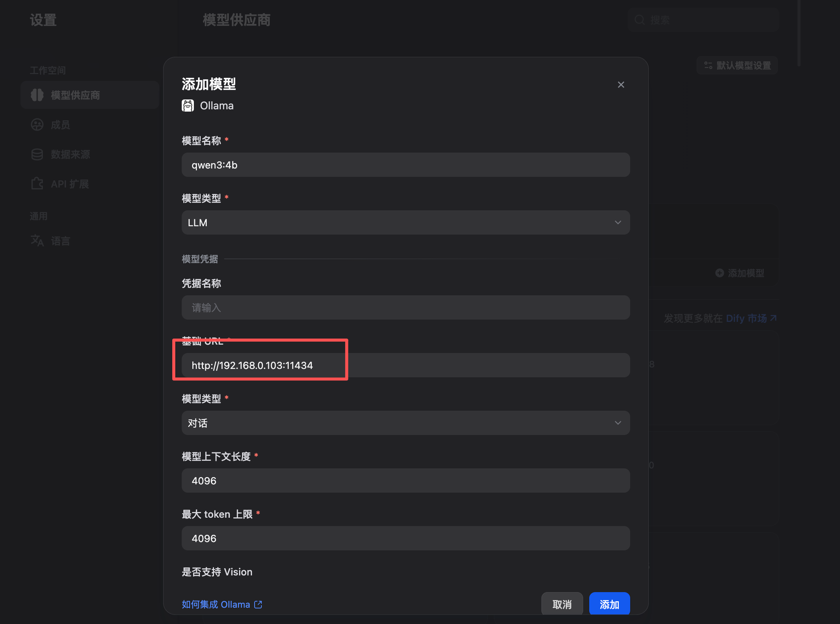Click the API 扩展 puzzle icon
This screenshot has width=840, height=624.
[x=37, y=184]
